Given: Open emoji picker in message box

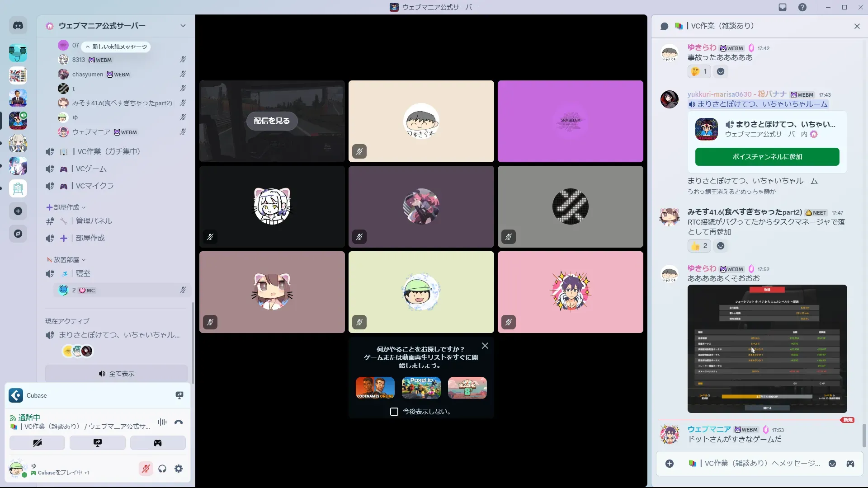Looking at the screenshot, I should click(832, 464).
